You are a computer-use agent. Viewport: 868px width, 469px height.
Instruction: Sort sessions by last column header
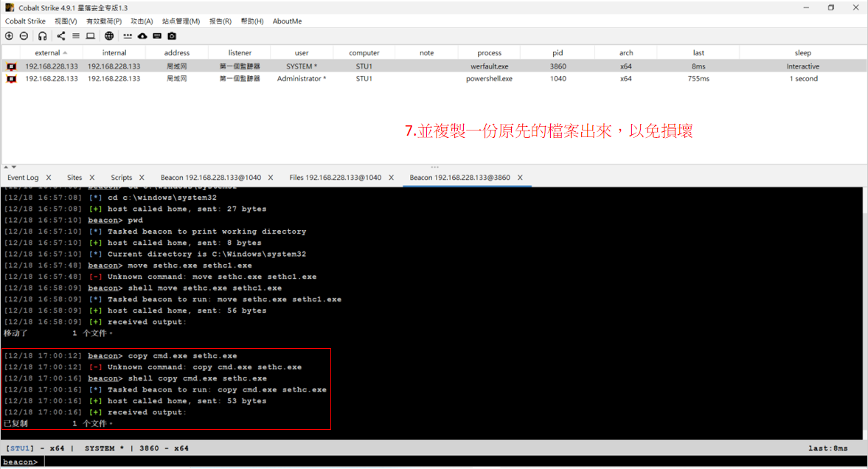click(x=698, y=53)
